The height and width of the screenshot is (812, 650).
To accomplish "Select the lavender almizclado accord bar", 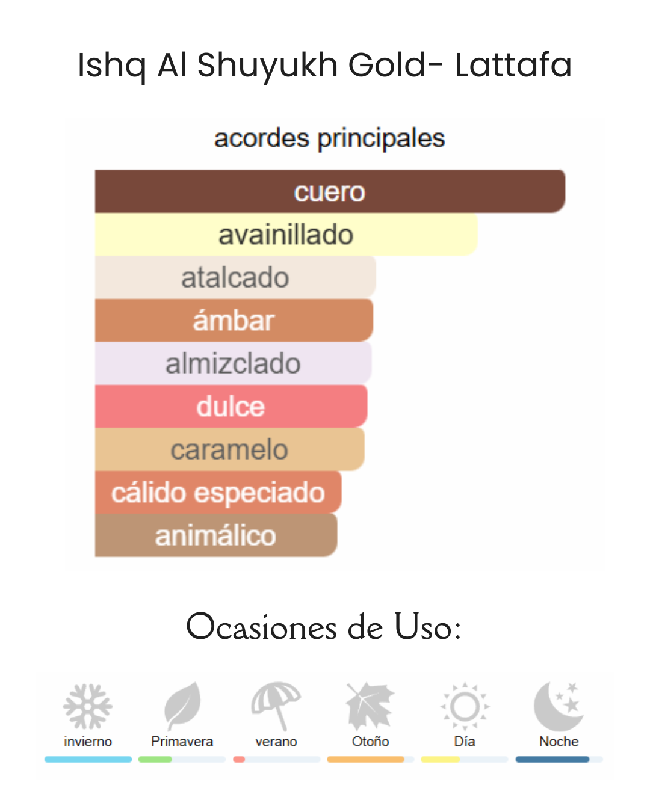I will click(x=234, y=363).
